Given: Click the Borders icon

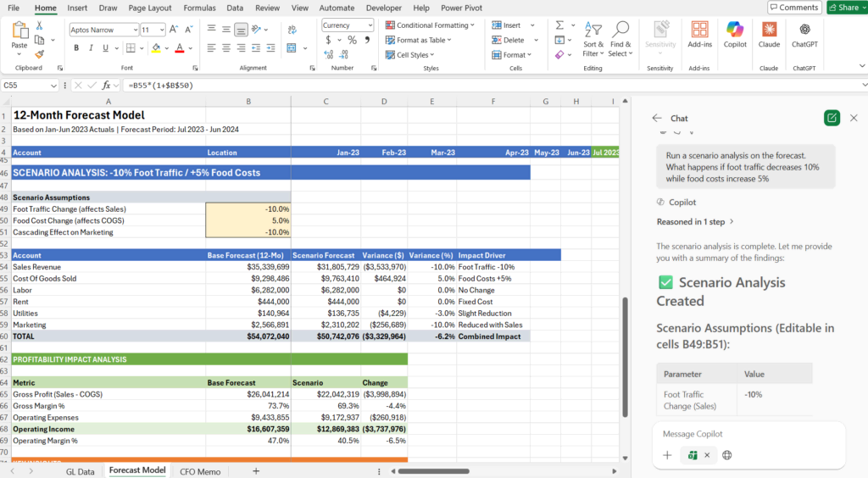Looking at the screenshot, I should 131,48.
